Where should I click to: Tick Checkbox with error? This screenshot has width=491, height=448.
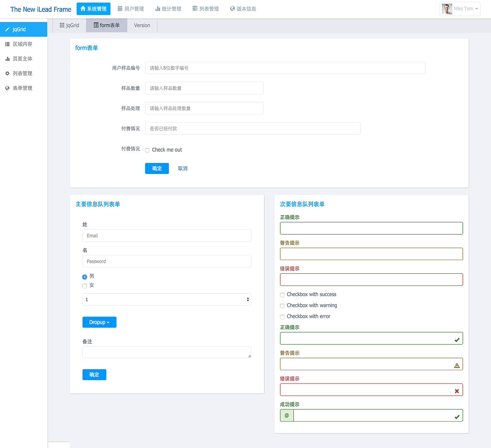(282, 317)
